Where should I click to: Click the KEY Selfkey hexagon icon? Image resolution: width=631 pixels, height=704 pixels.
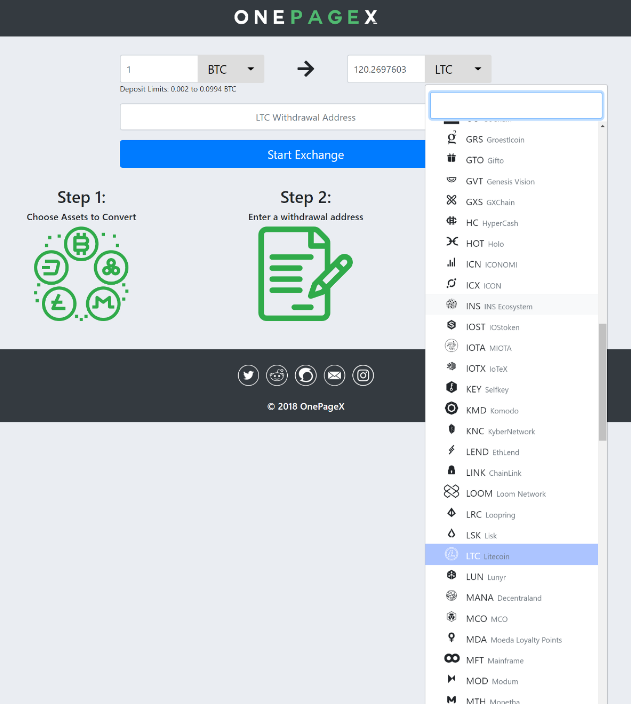click(x=451, y=387)
